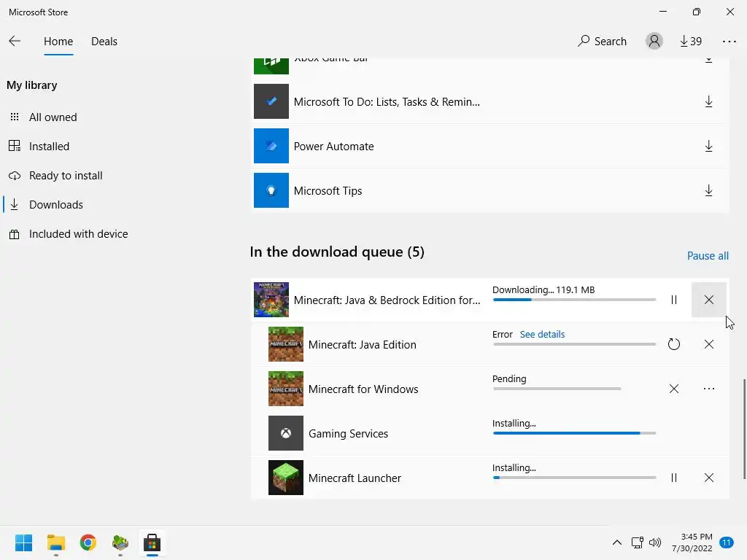This screenshot has height=560, width=747.
Task: Click Microsoft To Do: Lists, Tasks title
Action: tap(387, 102)
